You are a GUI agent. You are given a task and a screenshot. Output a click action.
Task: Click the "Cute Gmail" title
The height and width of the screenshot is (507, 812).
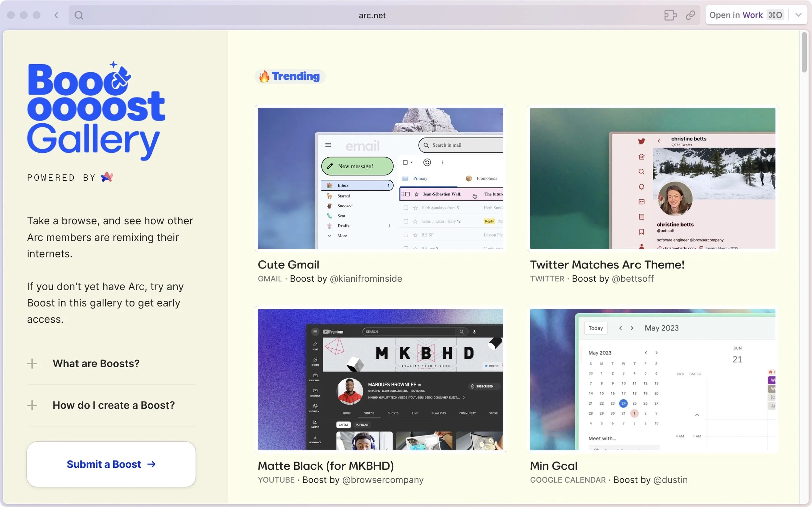(x=288, y=265)
